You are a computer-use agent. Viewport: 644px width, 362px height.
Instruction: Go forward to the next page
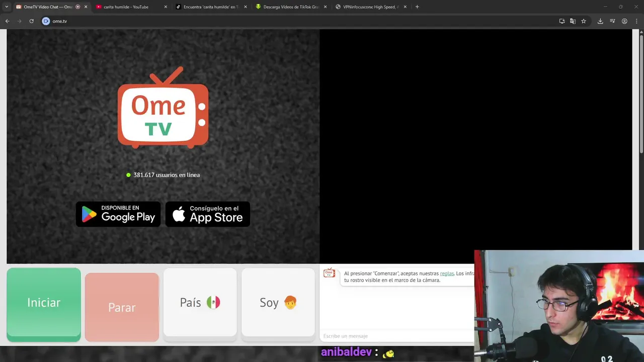click(x=19, y=21)
